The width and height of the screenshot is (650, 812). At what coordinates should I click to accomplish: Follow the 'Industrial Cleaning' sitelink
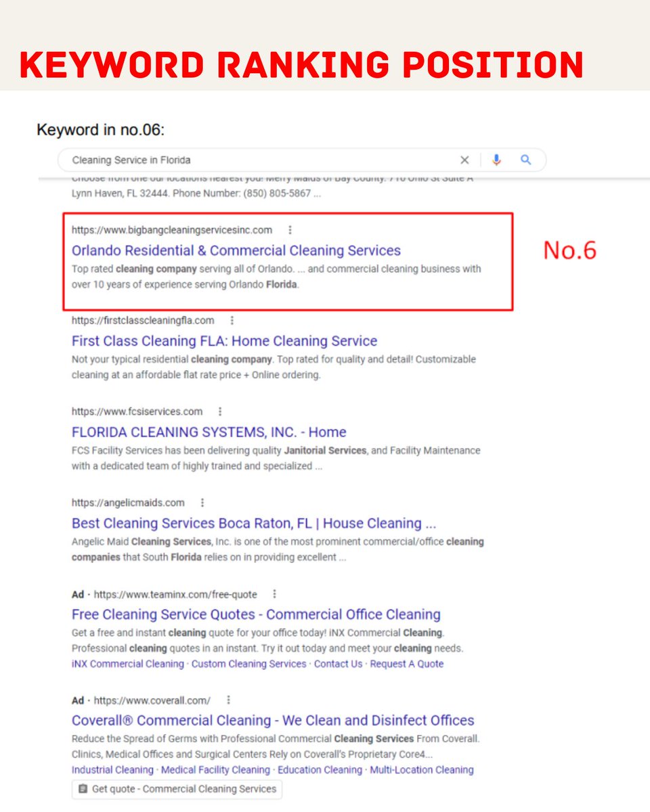click(x=112, y=770)
